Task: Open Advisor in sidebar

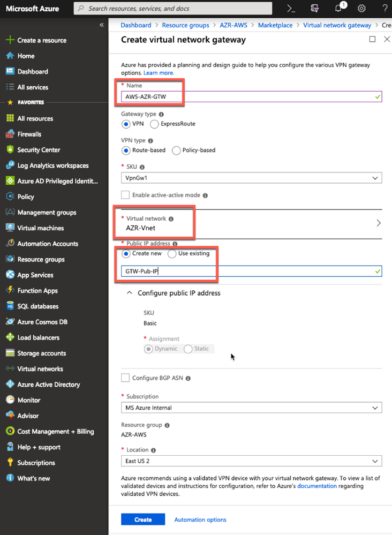Action: point(28,416)
